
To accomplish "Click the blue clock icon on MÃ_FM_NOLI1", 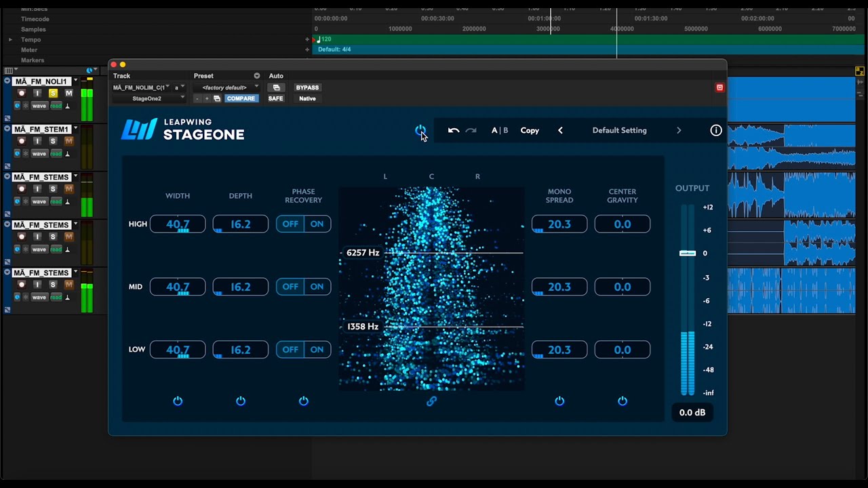I will tap(17, 106).
